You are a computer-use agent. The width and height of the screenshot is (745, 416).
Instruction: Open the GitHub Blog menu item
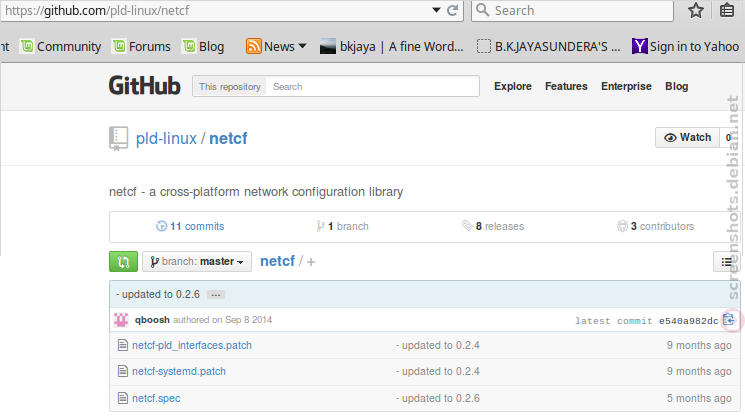coord(677,86)
